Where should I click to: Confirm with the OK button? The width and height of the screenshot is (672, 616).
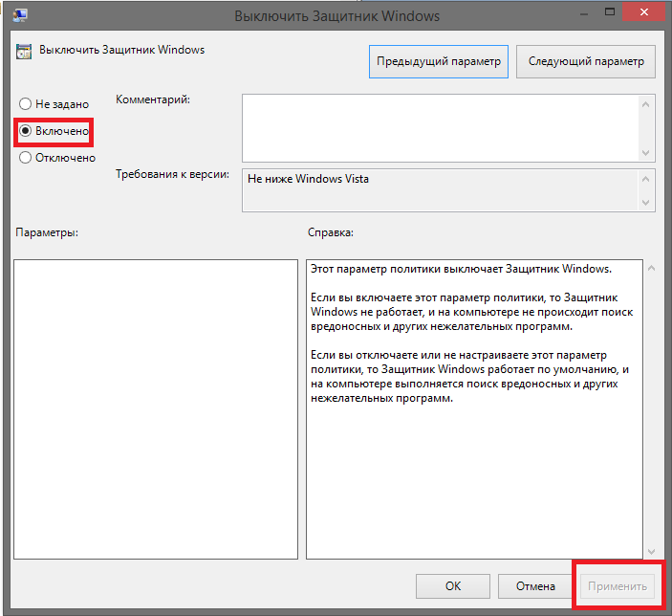point(452,586)
